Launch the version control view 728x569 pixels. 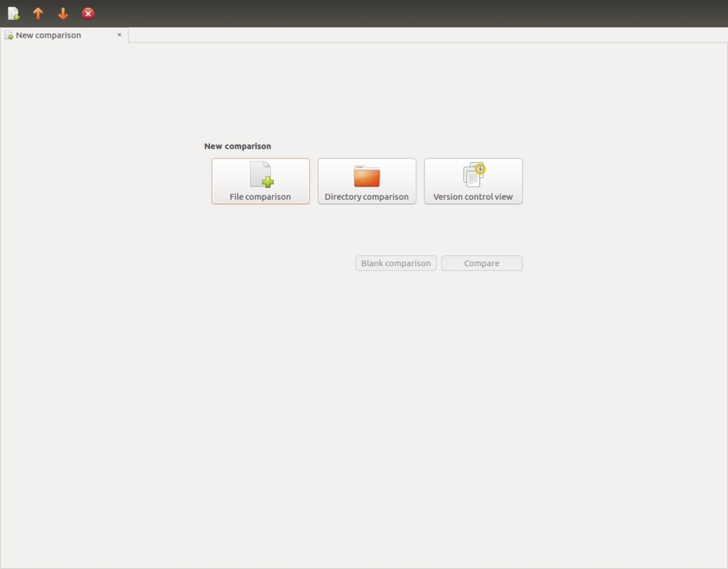pyautogui.click(x=473, y=181)
